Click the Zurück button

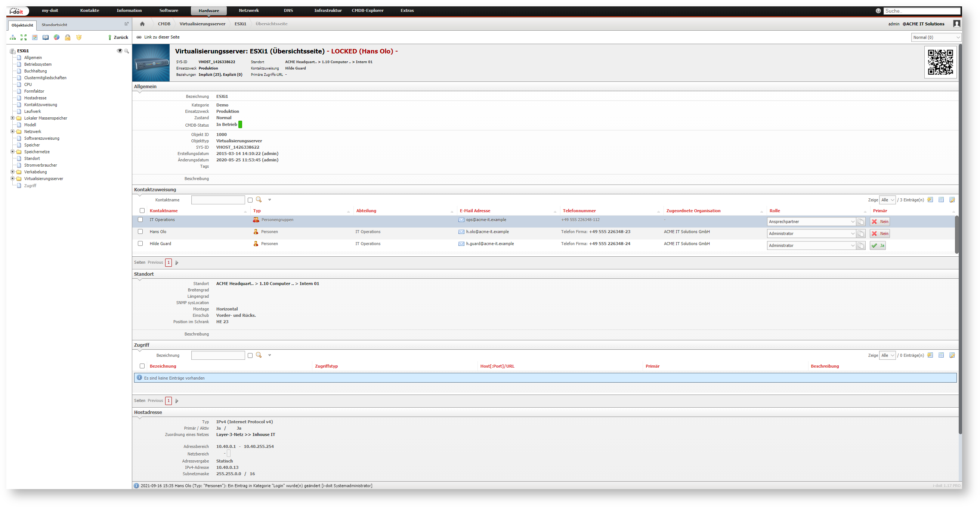coord(118,37)
